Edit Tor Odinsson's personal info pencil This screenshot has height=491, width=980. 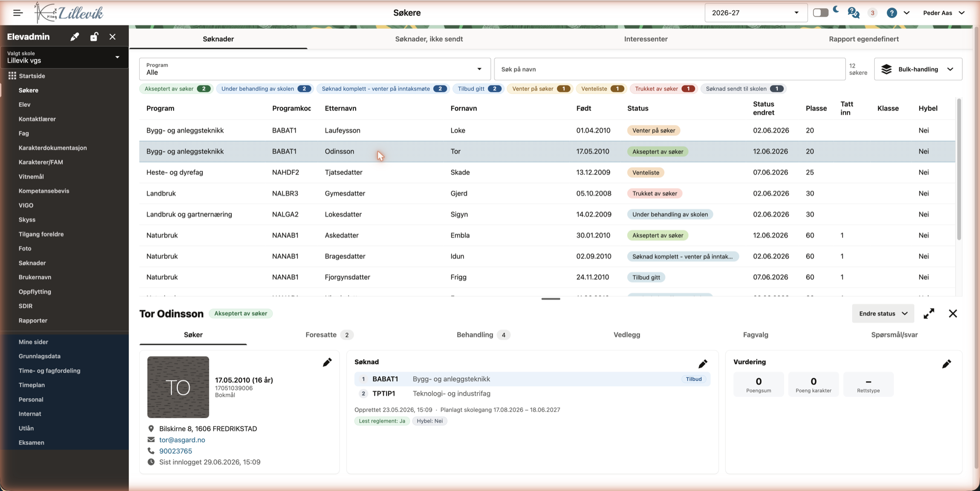327,362
